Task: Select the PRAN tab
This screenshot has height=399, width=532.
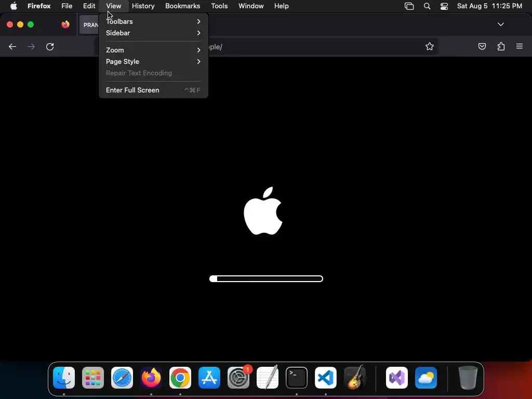Action: [90, 25]
